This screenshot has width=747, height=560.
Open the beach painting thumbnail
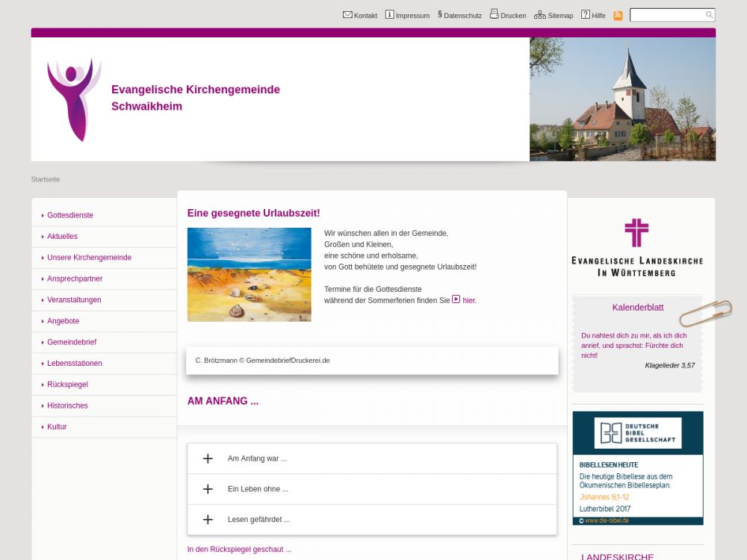(x=249, y=275)
